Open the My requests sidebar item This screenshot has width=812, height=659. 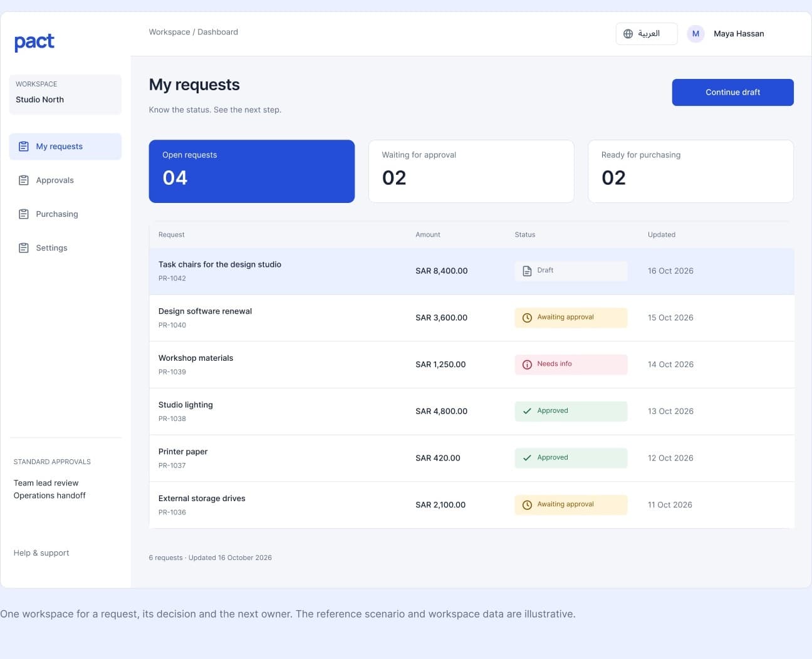coord(65,147)
